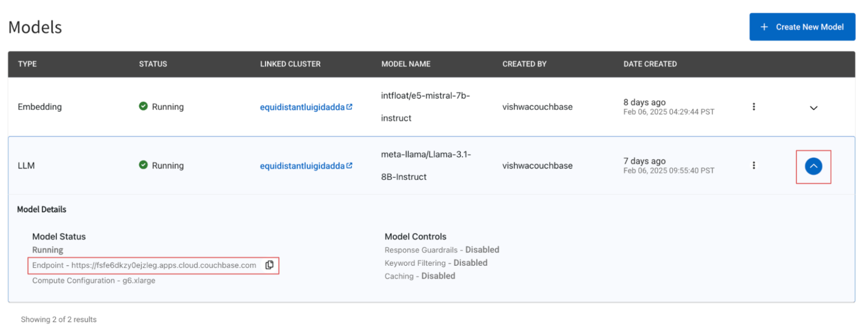
Task: Click the LINKED CLUSTER column header
Action: tap(290, 64)
